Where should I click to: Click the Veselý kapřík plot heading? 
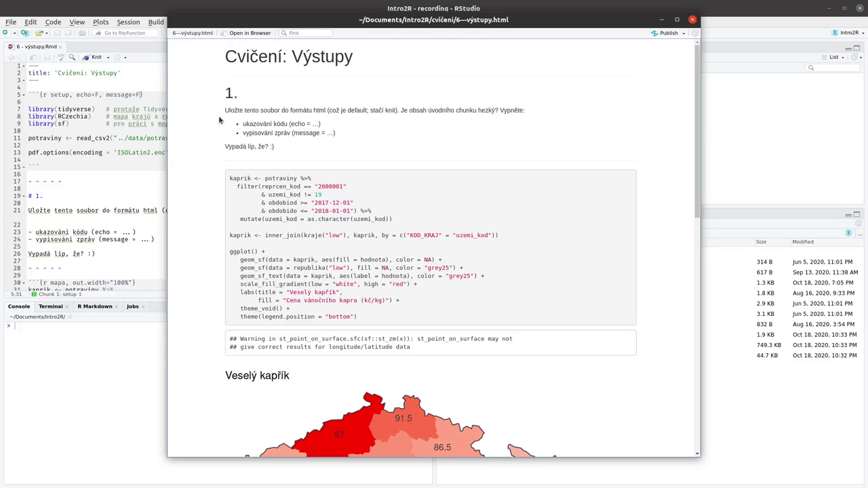(x=257, y=375)
